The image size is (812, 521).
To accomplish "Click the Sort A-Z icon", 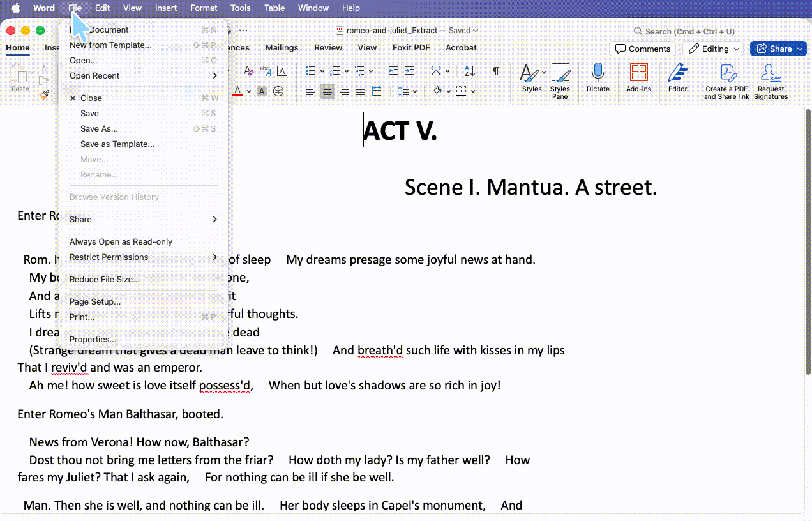I will (x=470, y=71).
